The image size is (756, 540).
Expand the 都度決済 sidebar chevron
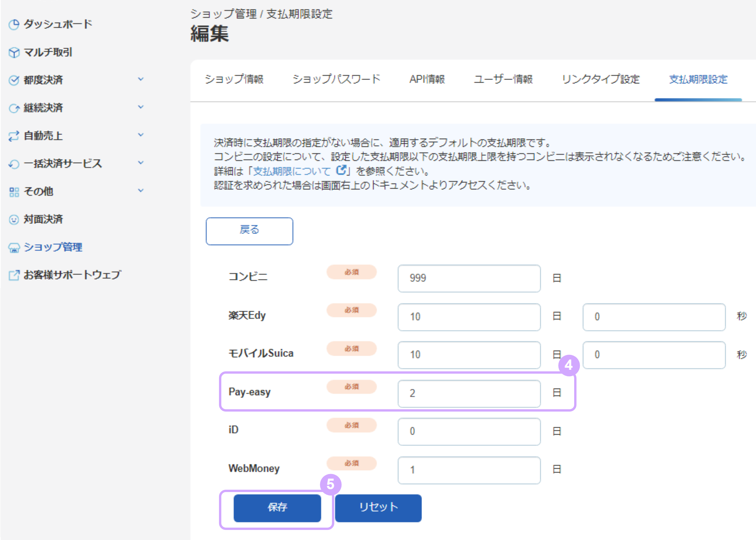141,79
